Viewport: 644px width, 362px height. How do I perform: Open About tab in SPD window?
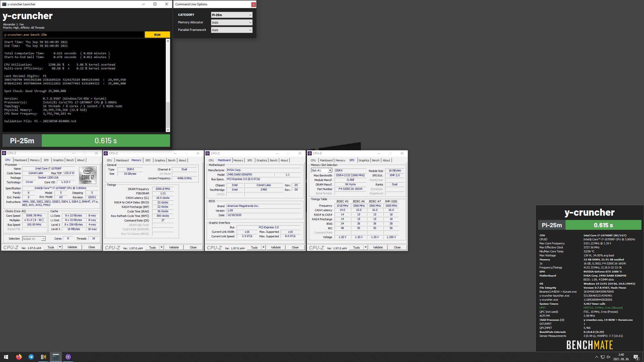click(386, 160)
